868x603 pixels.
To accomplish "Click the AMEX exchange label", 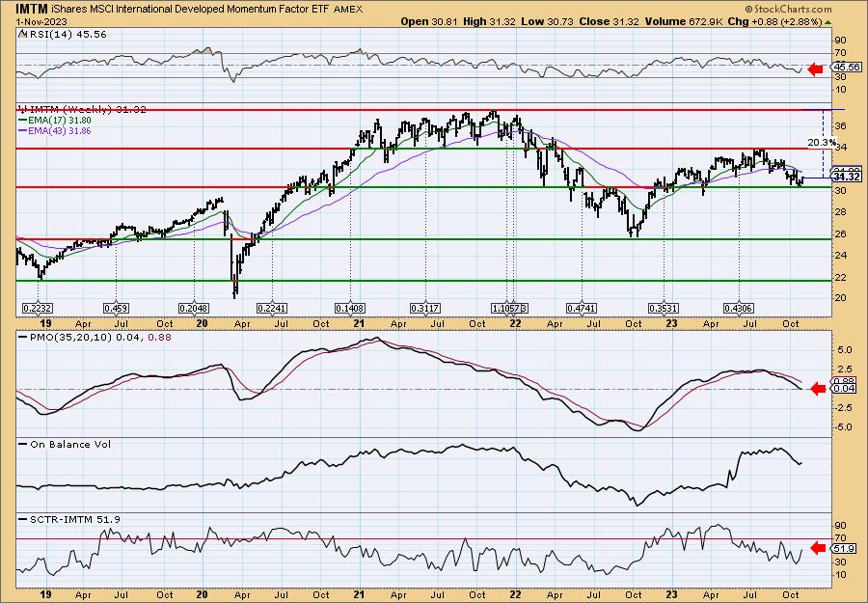I will click(x=349, y=10).
